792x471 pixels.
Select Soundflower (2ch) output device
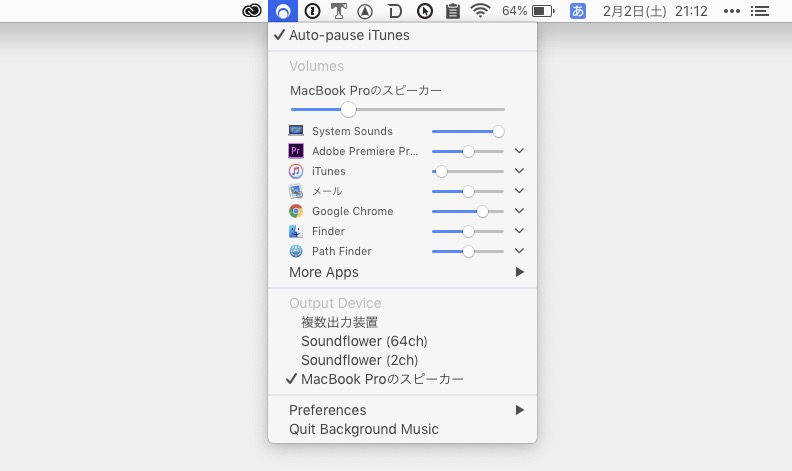click(359, 360)
